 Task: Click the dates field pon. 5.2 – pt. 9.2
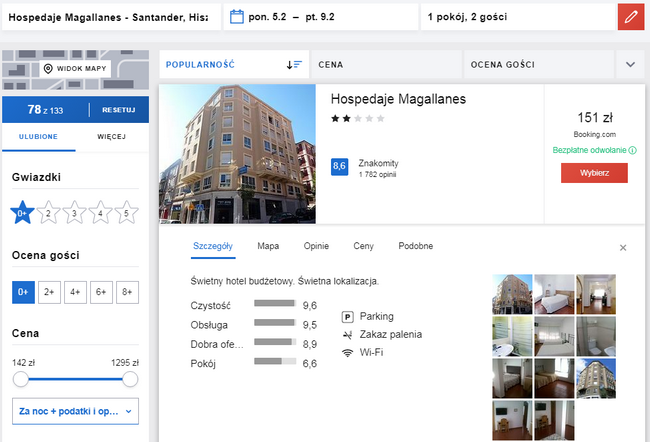click(x=321, y=17)
